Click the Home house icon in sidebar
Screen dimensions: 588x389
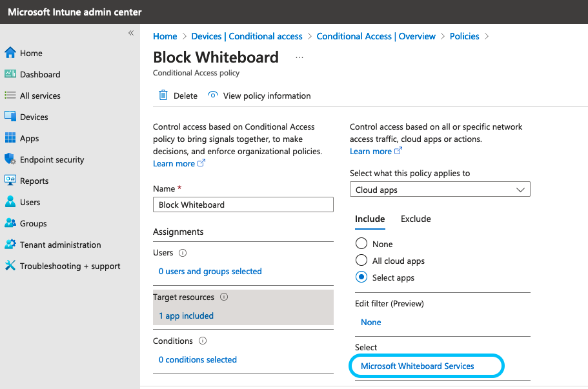(x=10, y=53)
